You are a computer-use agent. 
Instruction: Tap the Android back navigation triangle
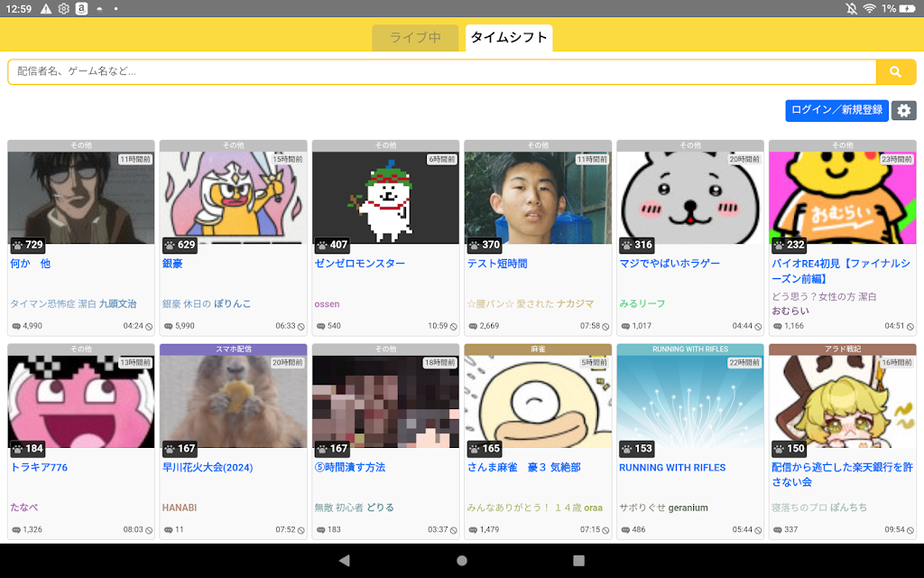(x=345, y=560)
